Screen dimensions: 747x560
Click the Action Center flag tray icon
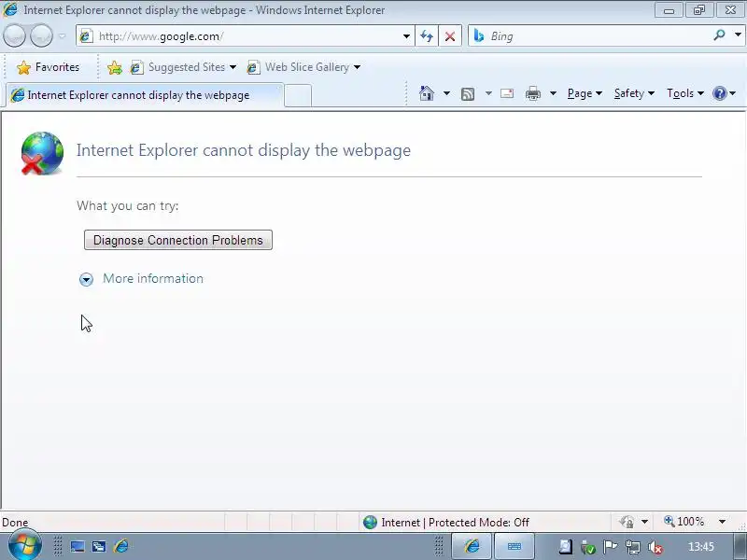click(611, 547)
